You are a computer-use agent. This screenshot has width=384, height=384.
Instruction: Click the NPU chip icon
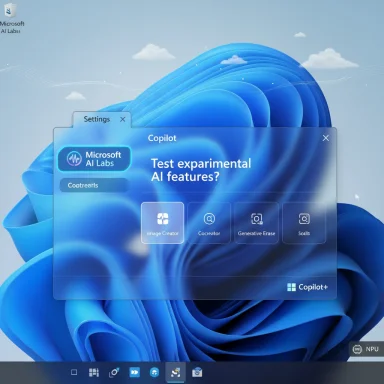[x=357, y=349]
